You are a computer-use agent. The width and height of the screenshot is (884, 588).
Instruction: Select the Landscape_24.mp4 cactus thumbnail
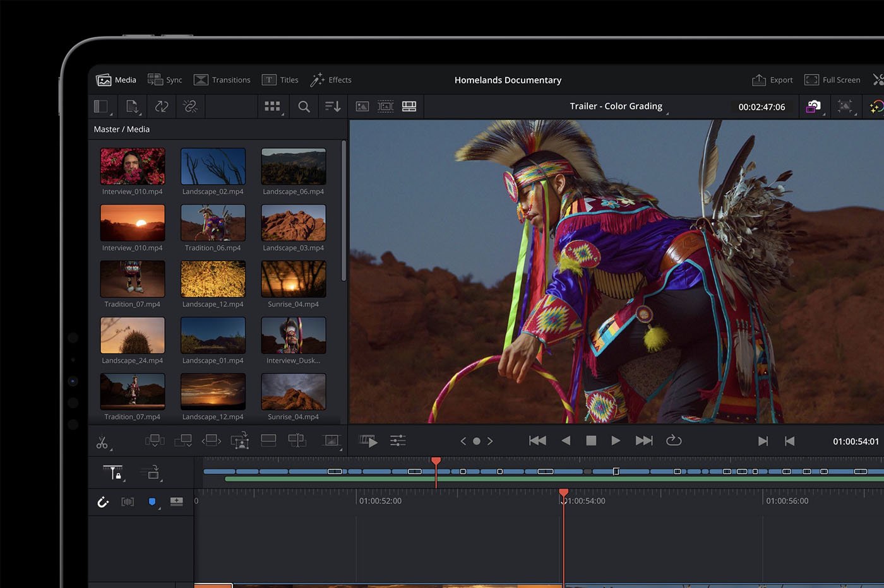coord(133,335)
